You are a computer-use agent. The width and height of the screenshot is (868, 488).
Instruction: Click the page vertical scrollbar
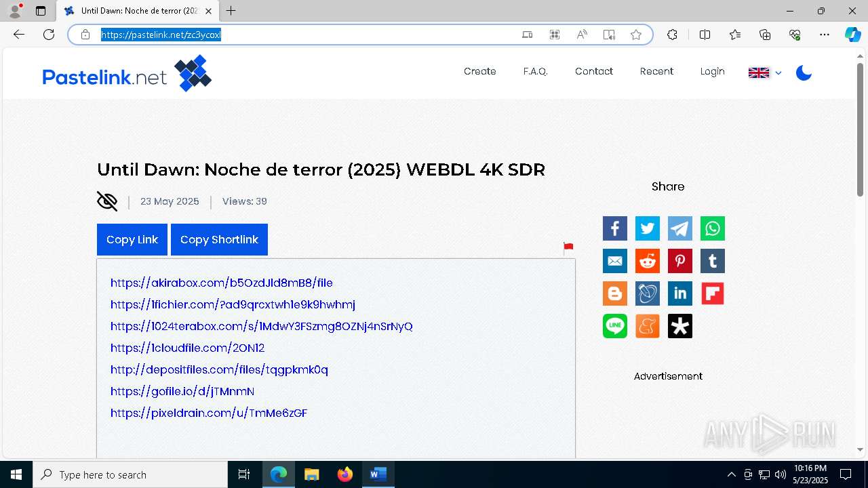(x=860, y=129)
